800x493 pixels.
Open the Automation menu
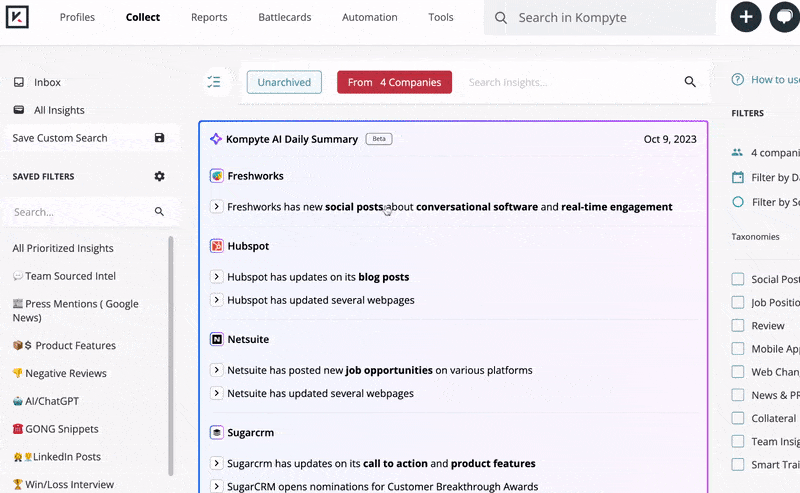coord(369,17)
